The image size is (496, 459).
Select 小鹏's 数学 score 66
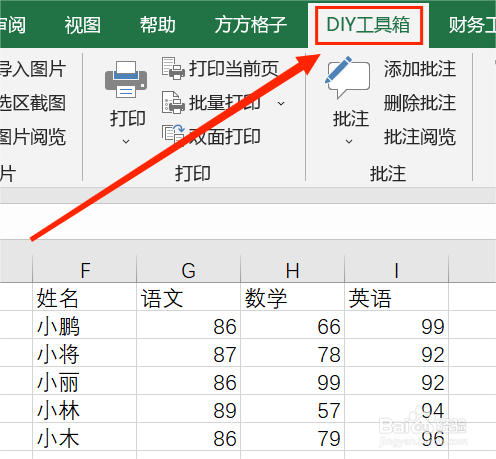tap(293, 325)
